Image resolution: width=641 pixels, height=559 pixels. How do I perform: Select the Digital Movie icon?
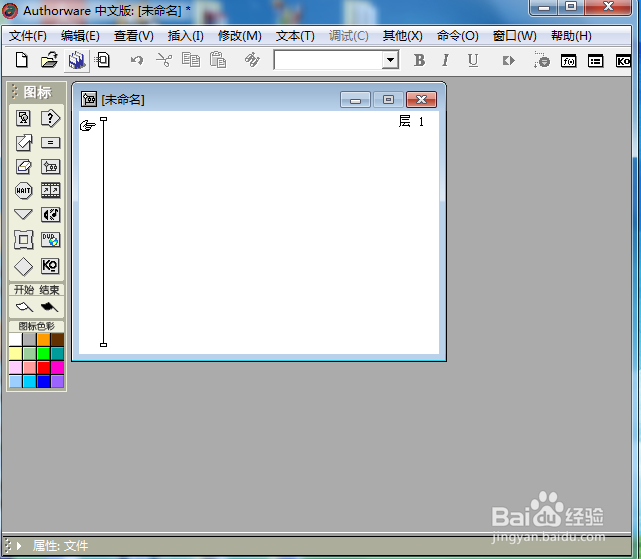point(50,191)
